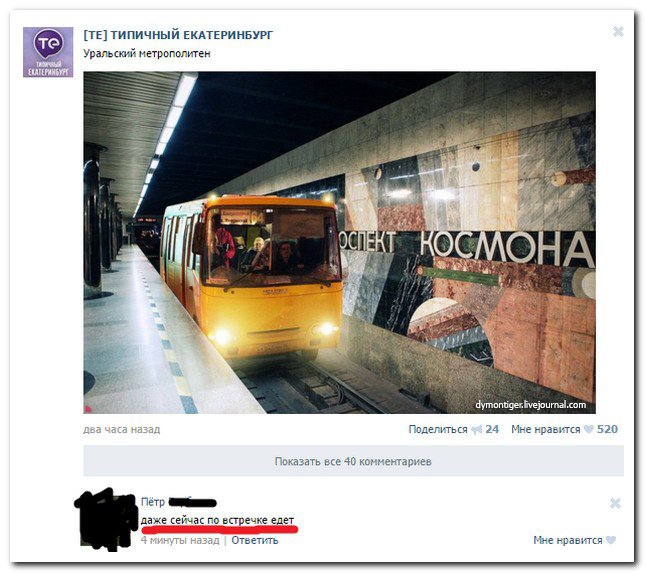Image resolution: width=645 pixels, height=573 pixels.
Task: Click the heart icon beside 520
Action: coord(589,430)
